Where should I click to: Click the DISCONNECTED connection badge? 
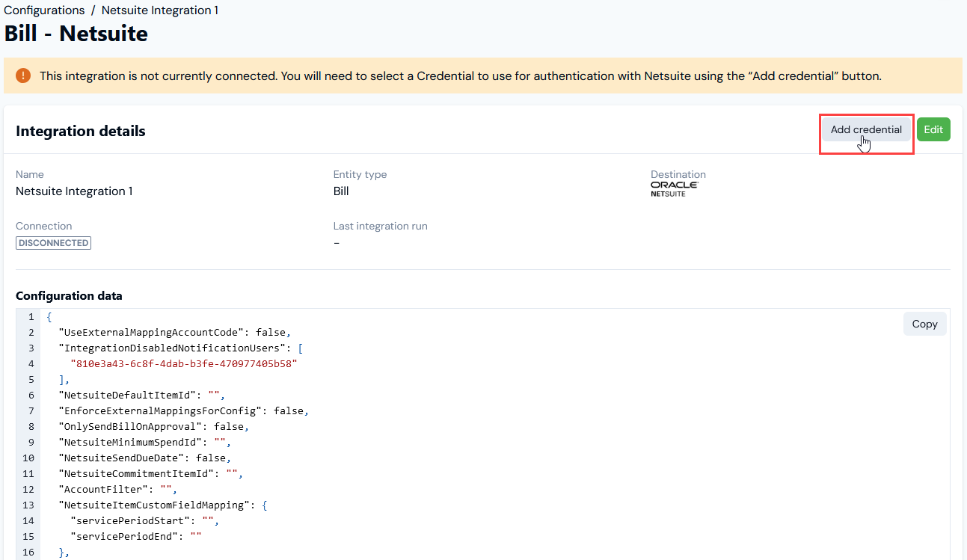pos(53,243)
